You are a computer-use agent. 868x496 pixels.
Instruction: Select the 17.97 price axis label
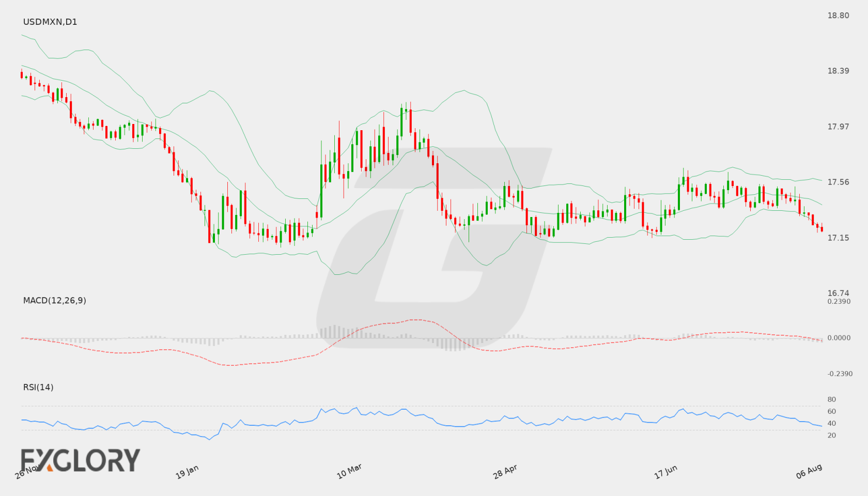click(838, 127)
